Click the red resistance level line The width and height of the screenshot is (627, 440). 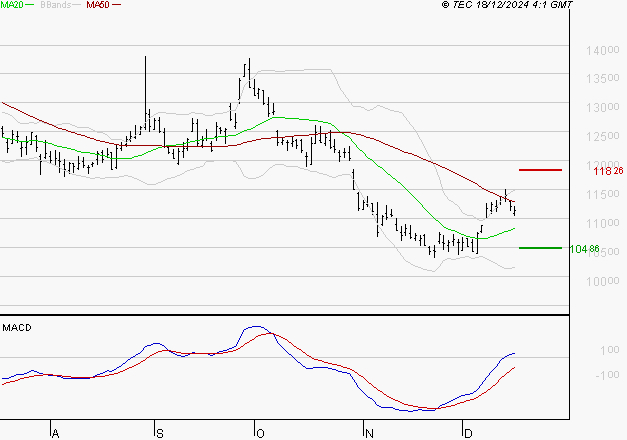click(x=540, y=170)
